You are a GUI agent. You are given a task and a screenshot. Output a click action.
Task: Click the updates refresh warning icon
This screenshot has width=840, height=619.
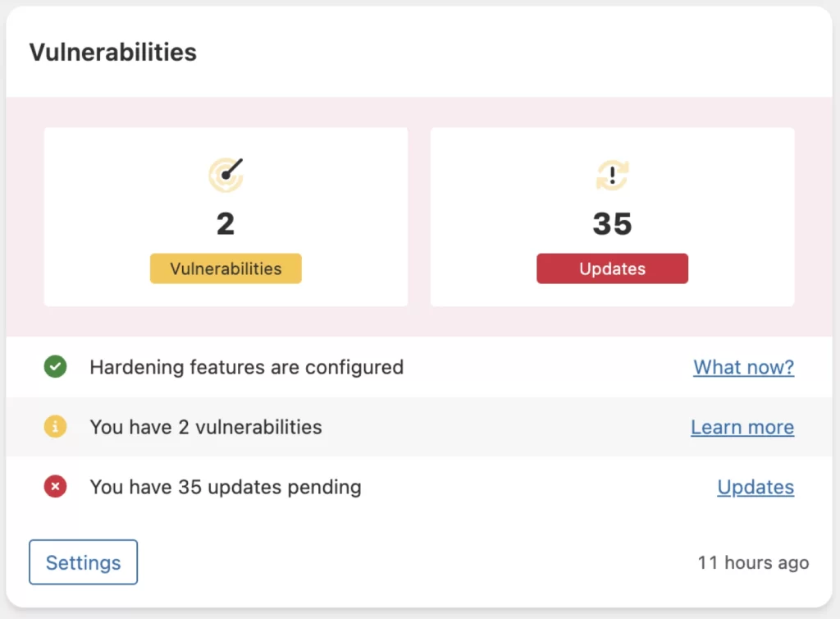pos(612,175)
